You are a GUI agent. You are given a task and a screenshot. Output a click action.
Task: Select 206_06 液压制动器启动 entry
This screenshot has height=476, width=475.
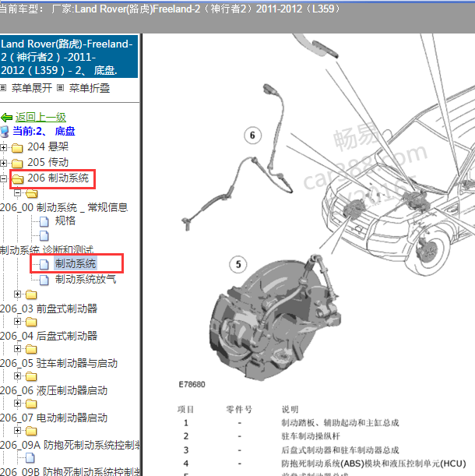click(x=54, y=391)
